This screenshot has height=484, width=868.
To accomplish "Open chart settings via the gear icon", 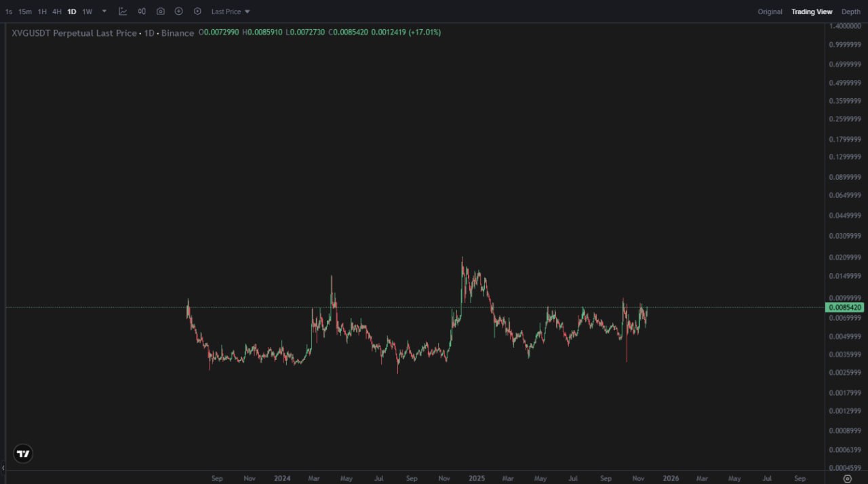I will click(x=197, y=12).
